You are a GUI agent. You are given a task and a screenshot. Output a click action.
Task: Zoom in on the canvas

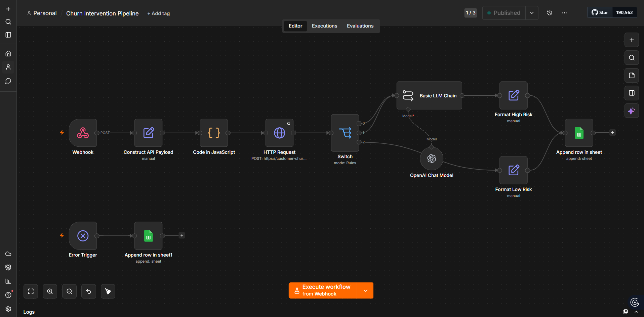[x=50, y=291]
